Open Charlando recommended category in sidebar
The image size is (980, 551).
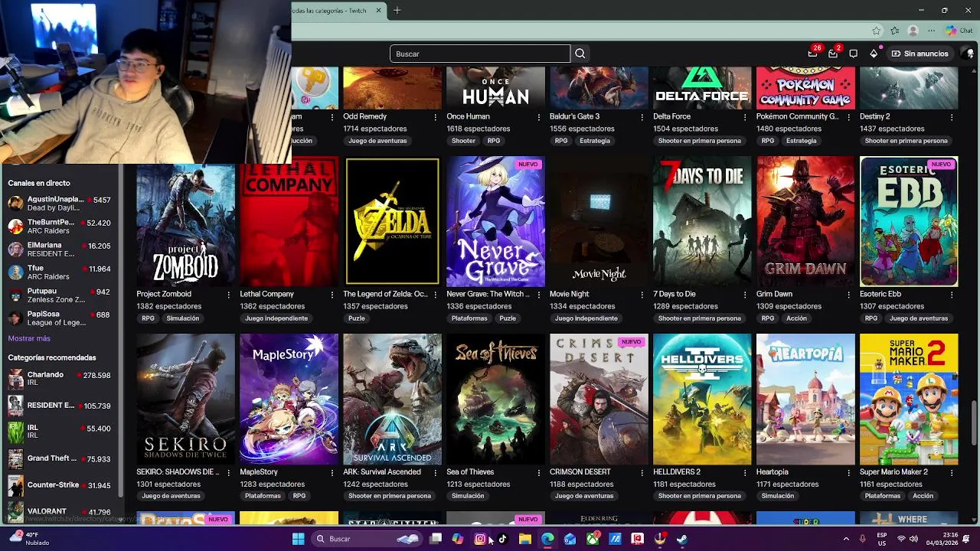coord(60,379)
